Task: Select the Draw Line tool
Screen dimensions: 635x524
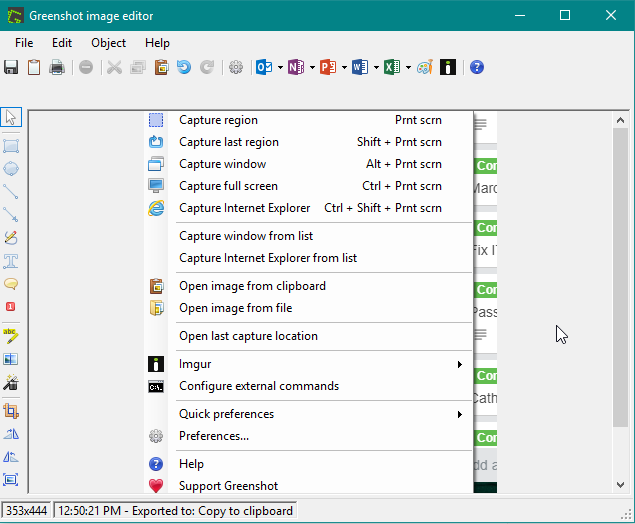Action: coord(11,192)
